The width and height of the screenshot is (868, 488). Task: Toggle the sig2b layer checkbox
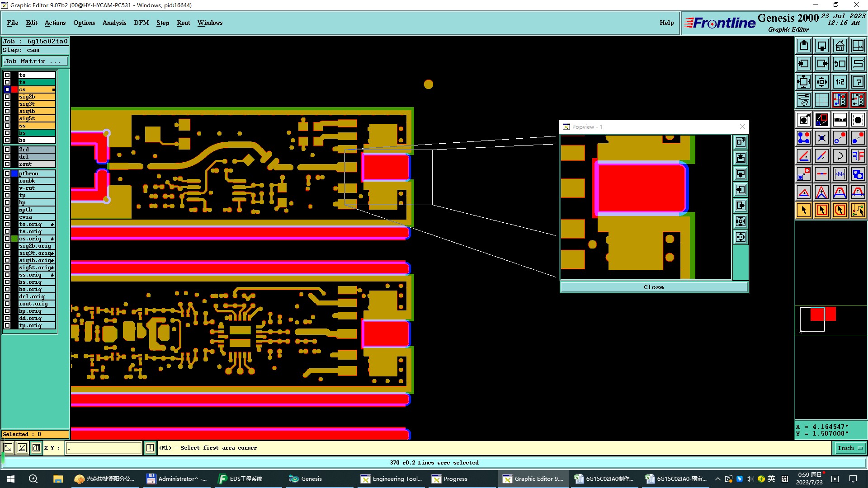(x=7, y=97)
